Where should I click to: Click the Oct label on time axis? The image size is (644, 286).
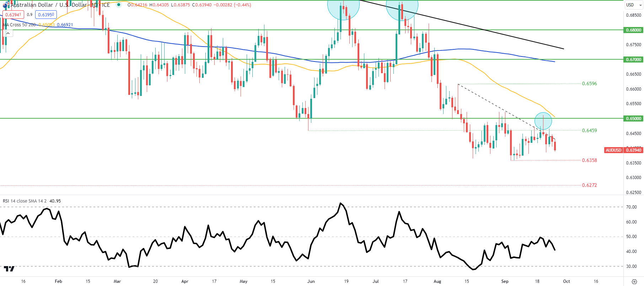coord(567,281)
